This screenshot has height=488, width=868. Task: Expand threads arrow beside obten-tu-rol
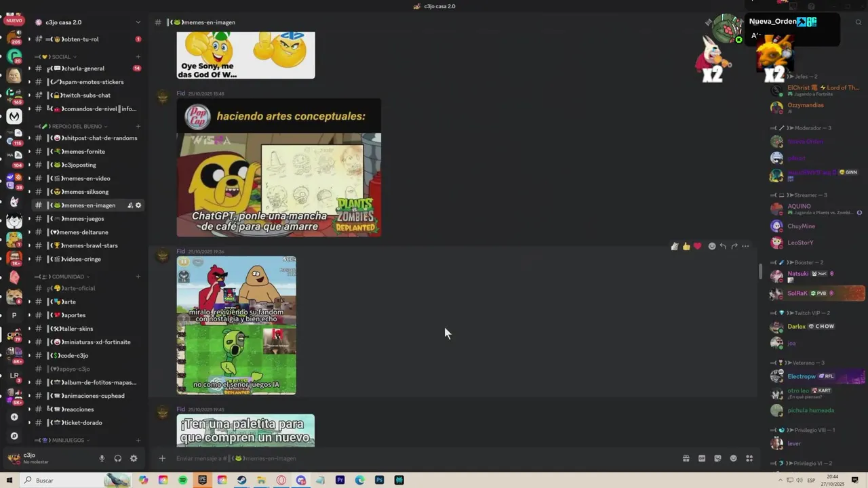pos(29,39)
